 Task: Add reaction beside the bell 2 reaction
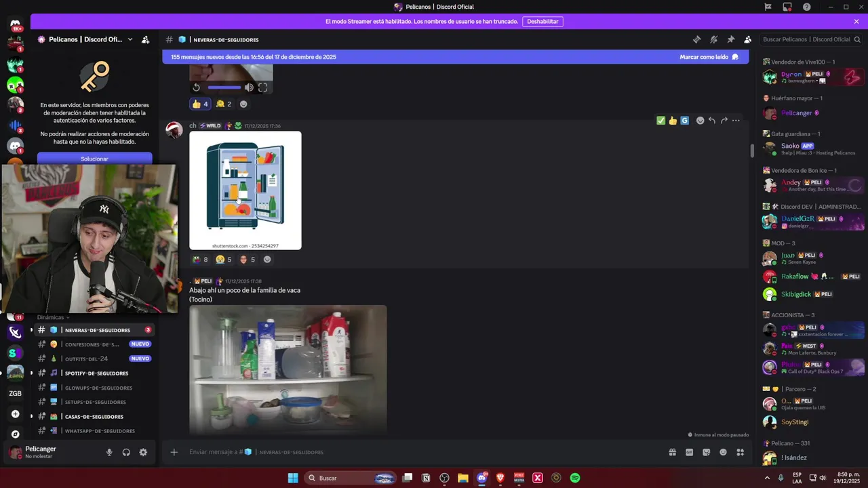pyautogui.click(x=243, y=104)
